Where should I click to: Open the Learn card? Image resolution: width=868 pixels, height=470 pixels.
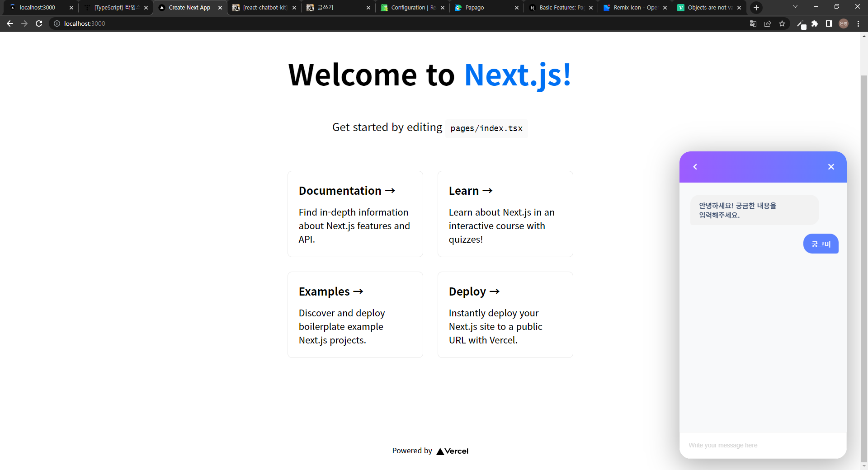coord(505,214)
